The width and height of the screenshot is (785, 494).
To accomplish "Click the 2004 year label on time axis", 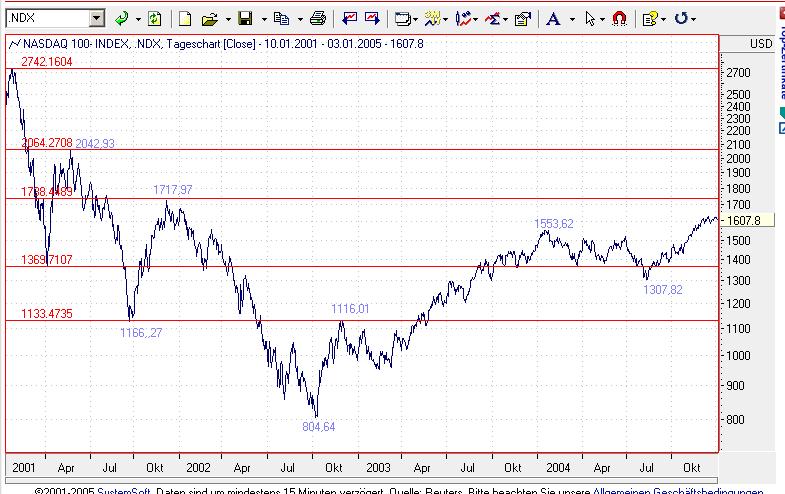I will point(558,468).
